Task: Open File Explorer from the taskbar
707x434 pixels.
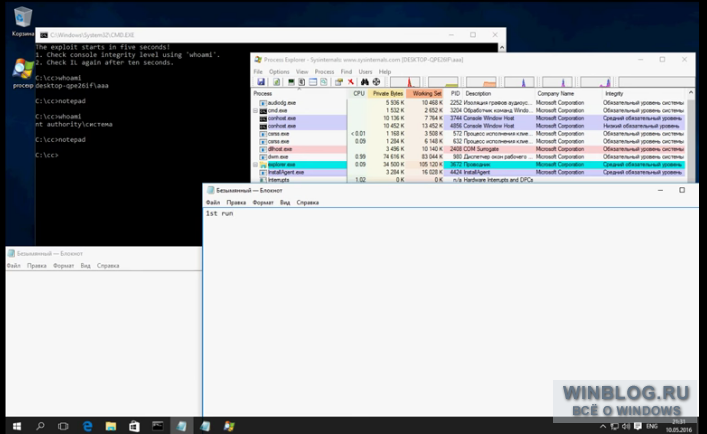Action: click(x=110, y=426)
